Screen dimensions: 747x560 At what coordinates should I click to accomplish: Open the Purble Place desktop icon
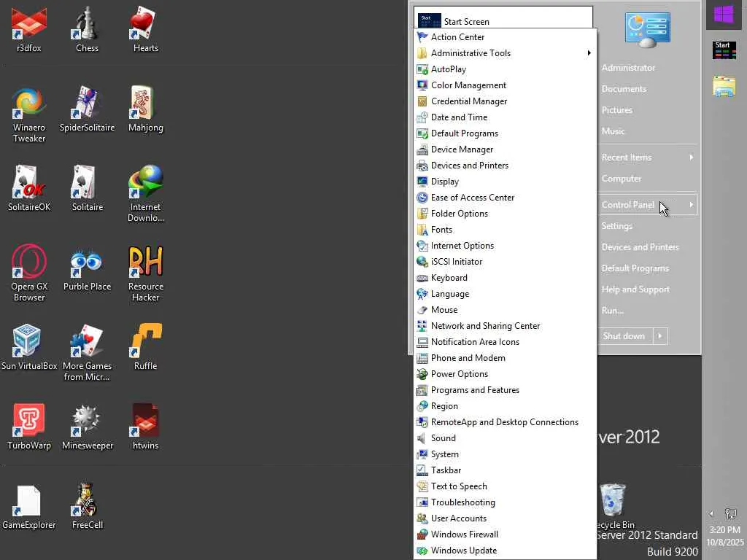[88, 268]
